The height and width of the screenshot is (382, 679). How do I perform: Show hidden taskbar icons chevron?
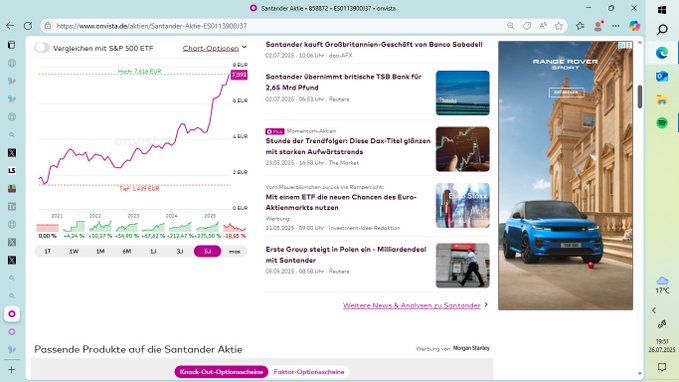click(x=654, y=310)
